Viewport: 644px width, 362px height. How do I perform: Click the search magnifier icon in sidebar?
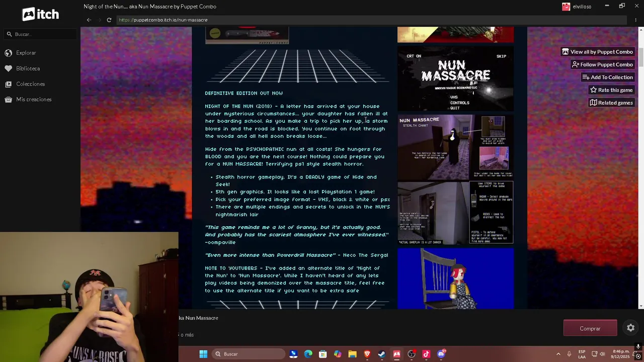point(9,34)
